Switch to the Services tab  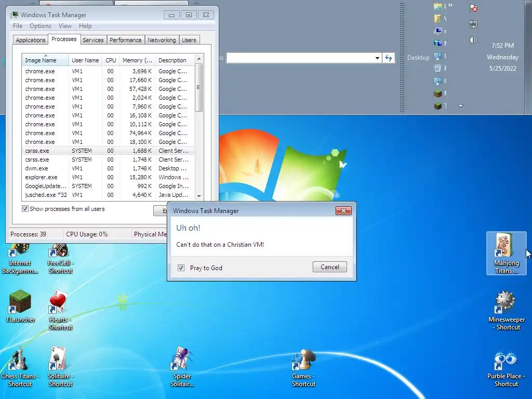click(93, 40)
